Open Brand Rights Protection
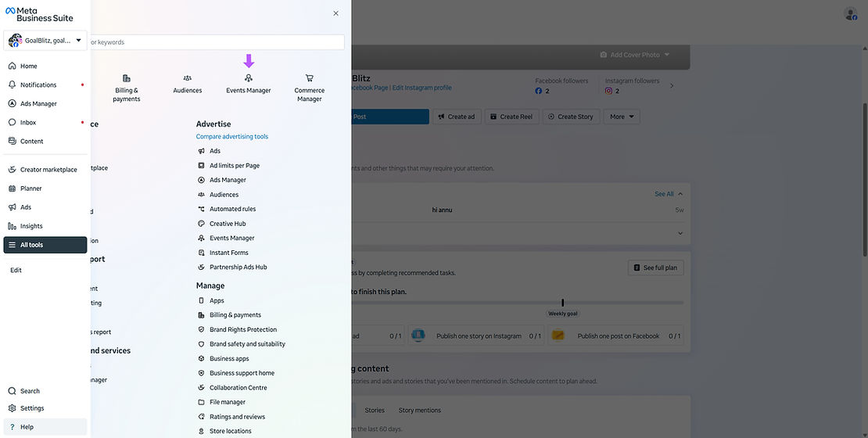The image size is (868, 438). (x=238, y=329)
